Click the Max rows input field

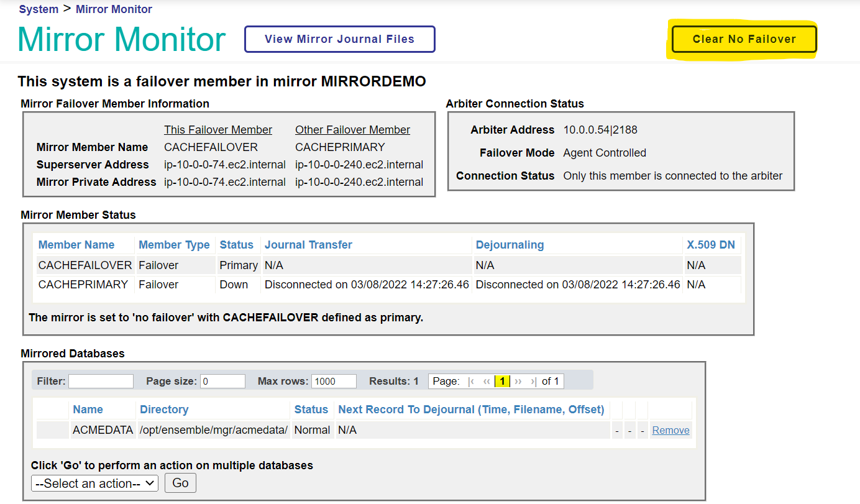pyautogui.click(x=334, y=381)
